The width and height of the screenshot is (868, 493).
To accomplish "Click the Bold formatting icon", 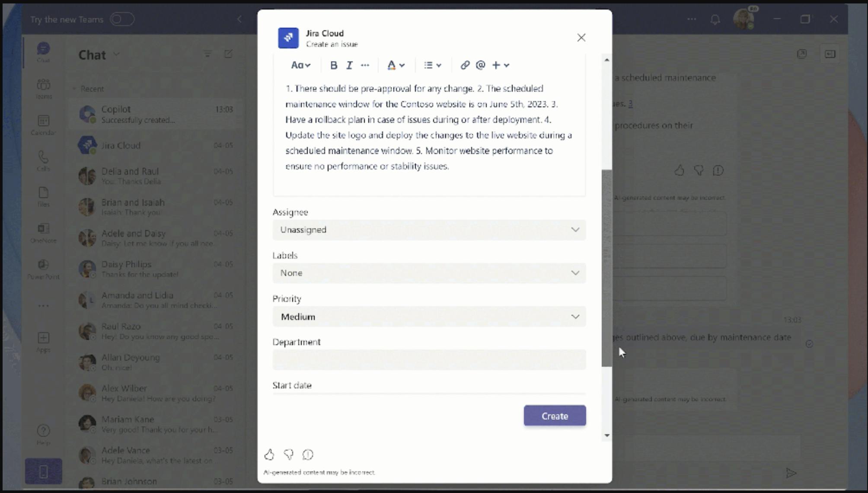I will click(333, 65).
